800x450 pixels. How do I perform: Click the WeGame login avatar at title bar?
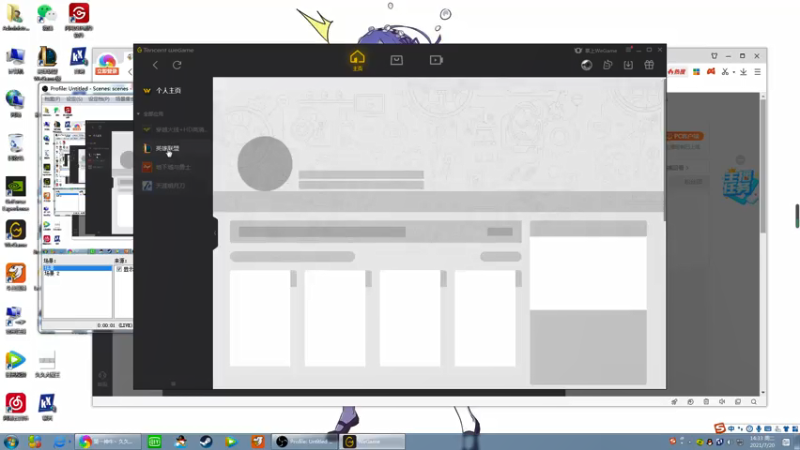click(578, 51)
